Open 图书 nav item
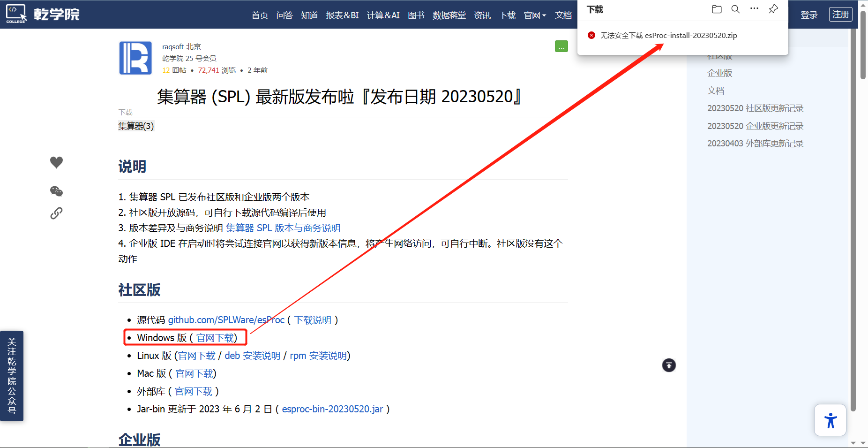Image resolution: width=868 pixels, height=448 pixels. (416, 15)
